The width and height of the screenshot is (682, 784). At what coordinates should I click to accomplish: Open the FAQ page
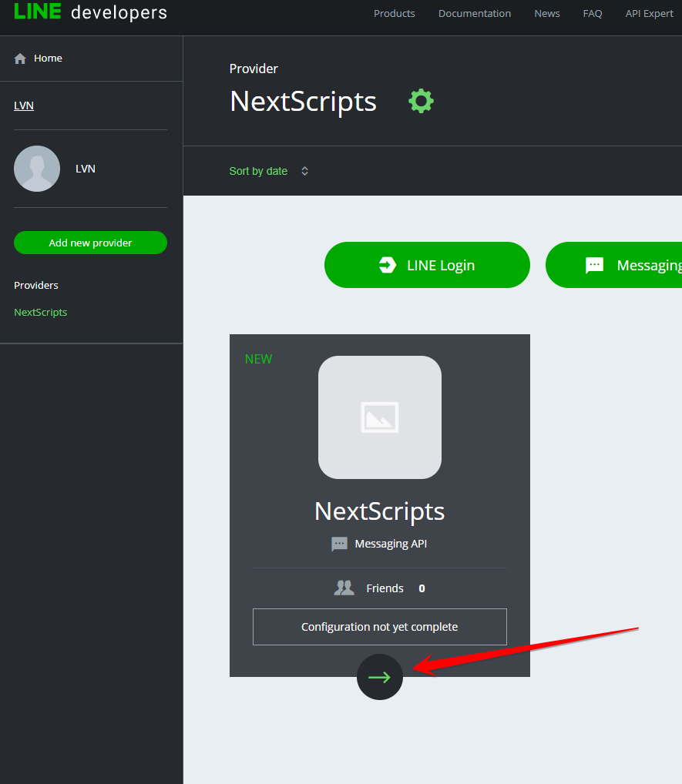[592, 14]
